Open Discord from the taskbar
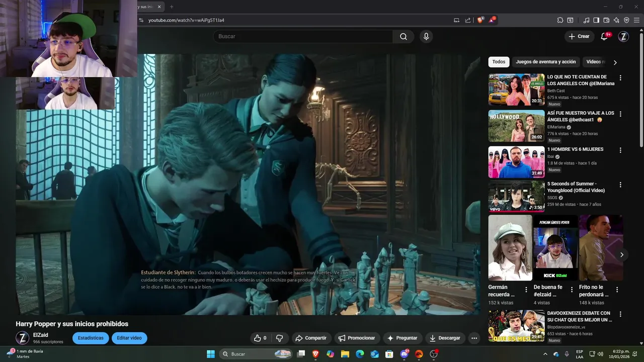Screen dimensions: 644x362 404,354
